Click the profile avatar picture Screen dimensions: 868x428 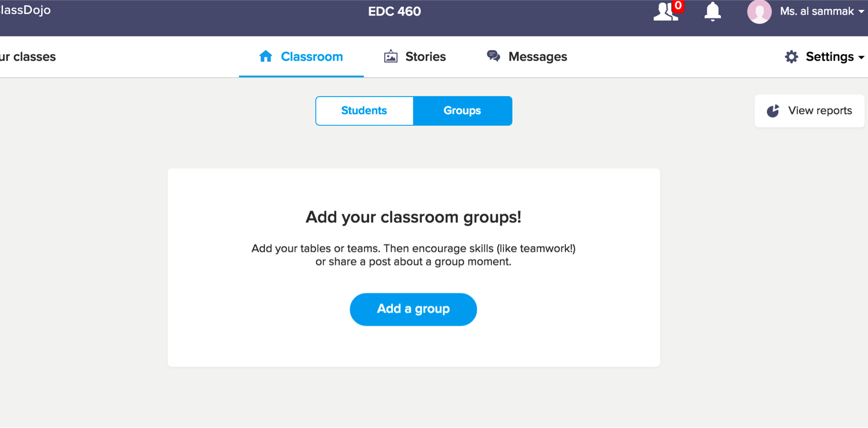759,12
